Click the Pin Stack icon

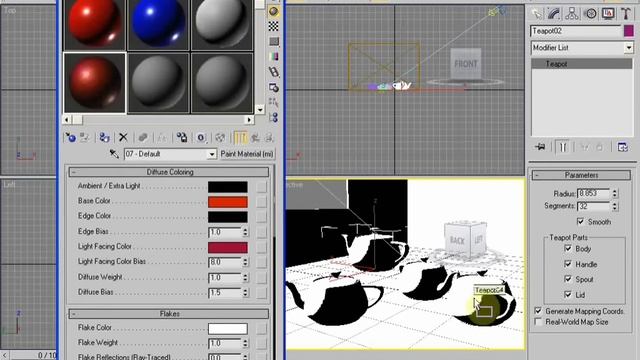[x=540, y=147]
